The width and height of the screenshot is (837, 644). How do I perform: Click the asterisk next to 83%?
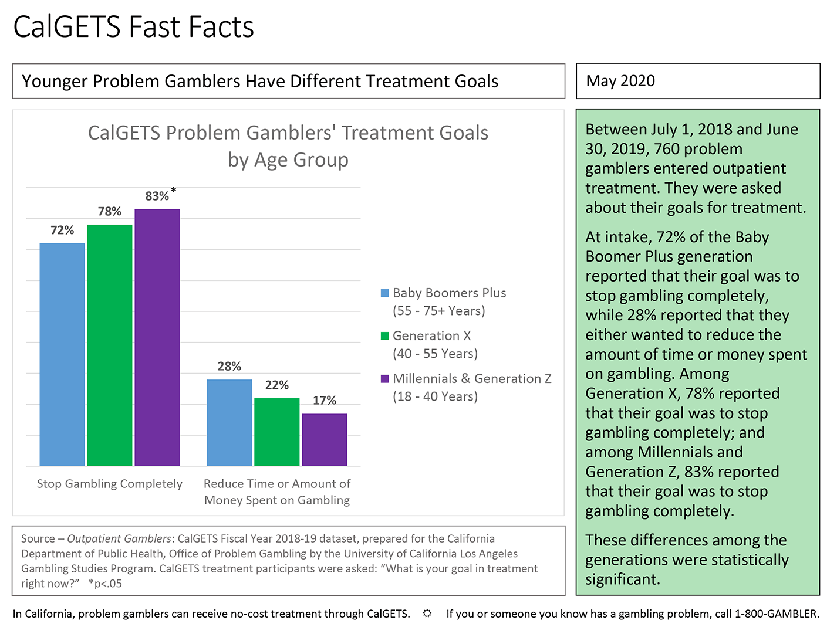click(x=174, y=191)
